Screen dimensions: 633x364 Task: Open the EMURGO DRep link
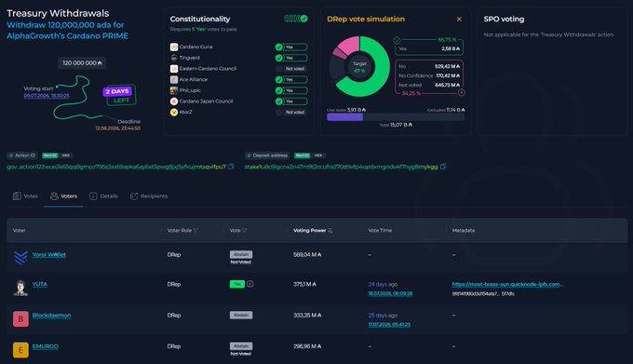click(46, 346)
